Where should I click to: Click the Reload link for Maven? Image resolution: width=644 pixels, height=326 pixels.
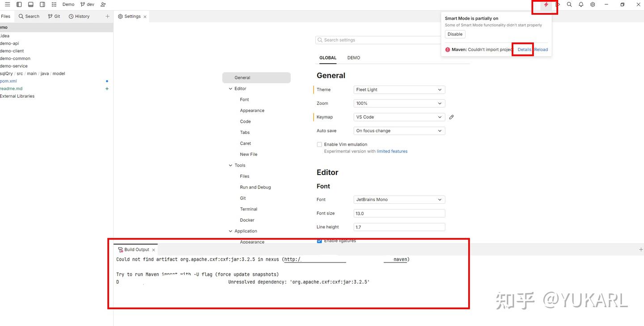pos(541,50)
